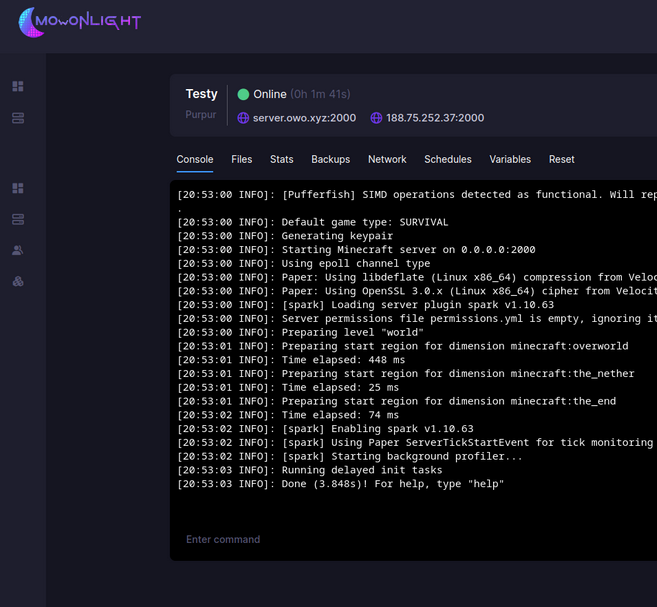This screenshot has height=607, width=657.
Task: Click the upper servers stack icon in sidebar
Action: [18, 118]
